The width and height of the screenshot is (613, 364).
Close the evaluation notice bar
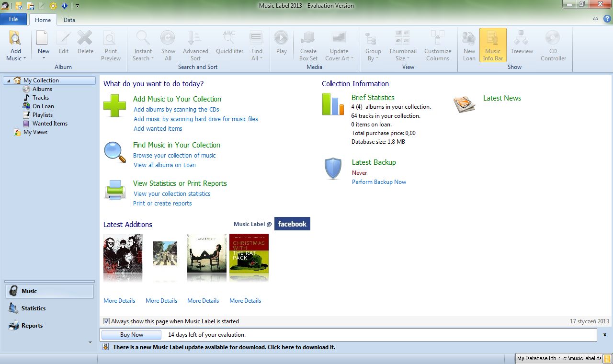[x=605, y=335]
